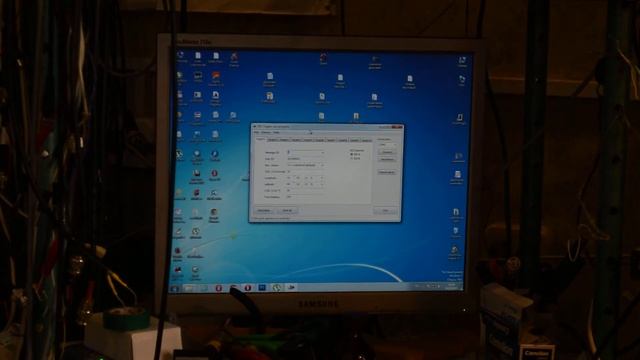Viewport: 640px width, 360px height.
Task: Click the bottom-right button of the dialog
Action: pyautogui.click(x=385, y=211)
